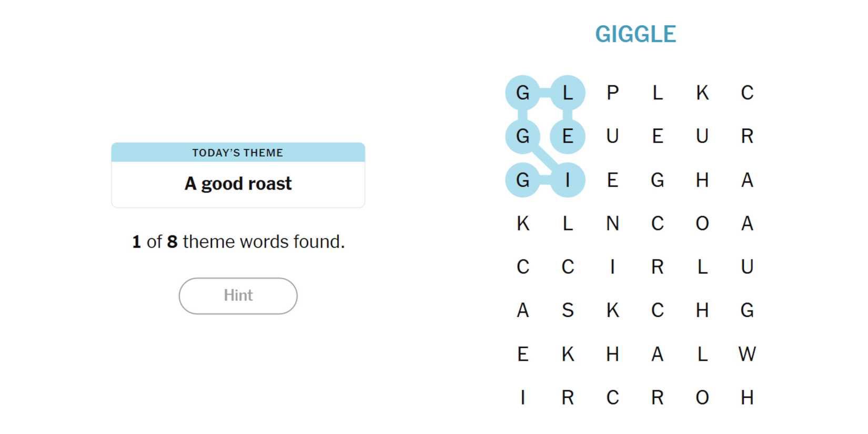Click the highlighted E tile in GIGGLE
Viewport: 868px width, 434px height.
(x=568, y=136)
